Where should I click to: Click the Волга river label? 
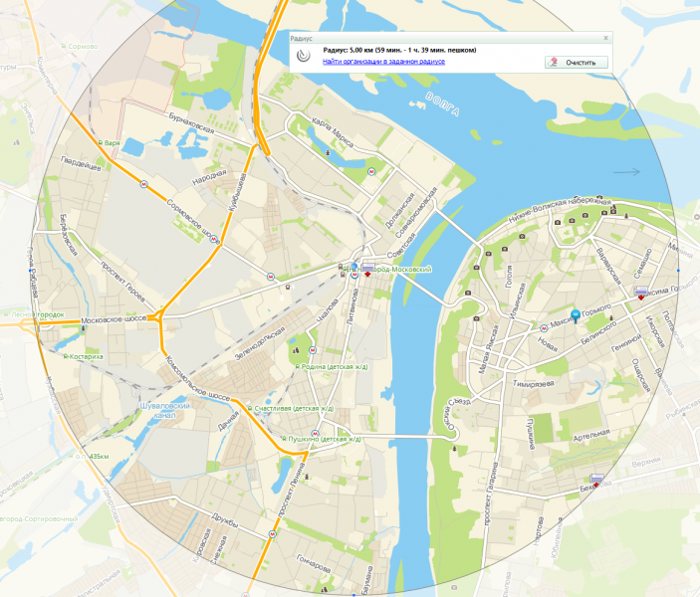coord(442,103)
